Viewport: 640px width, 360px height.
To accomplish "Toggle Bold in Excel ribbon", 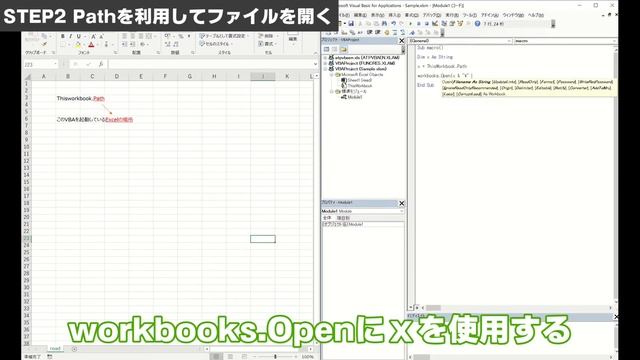I will pos(62,36).
